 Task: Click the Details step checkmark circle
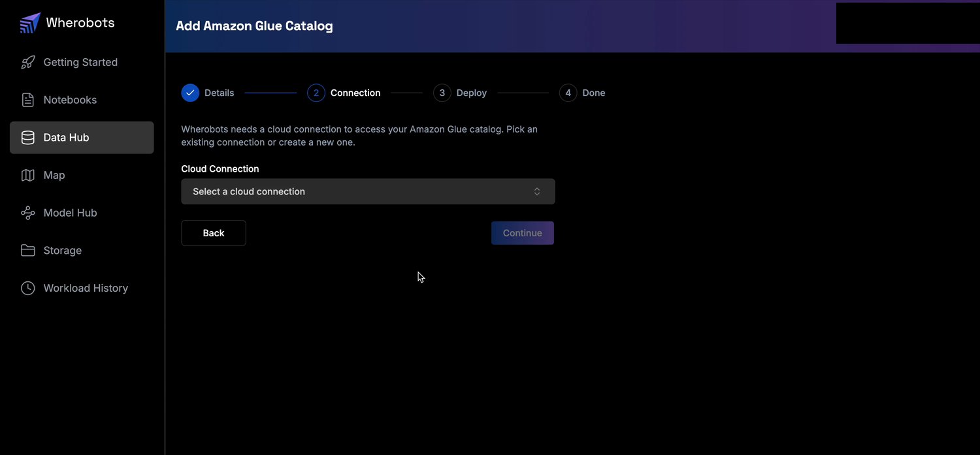190,93
